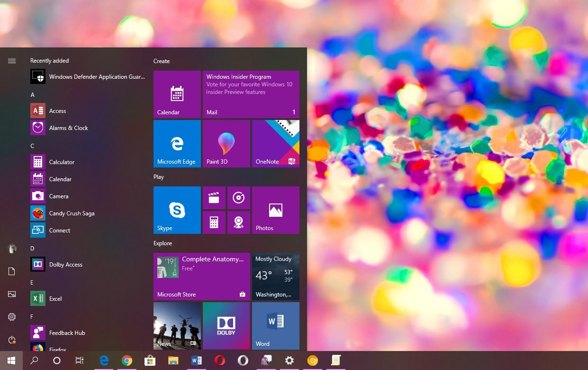This screenshot has height=370, width=588.
Task: Select the Explore tile group title
Action: [x=163, y=243]
